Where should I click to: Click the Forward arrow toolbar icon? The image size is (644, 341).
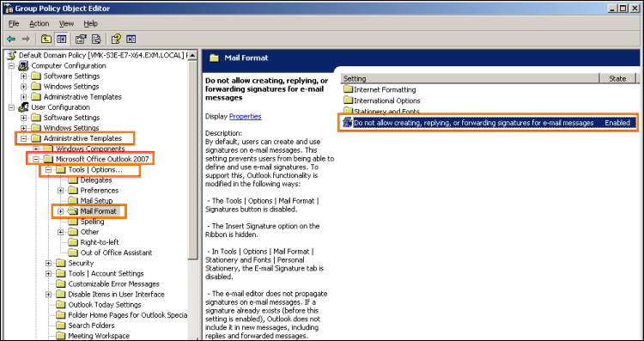tap(26, 39)
